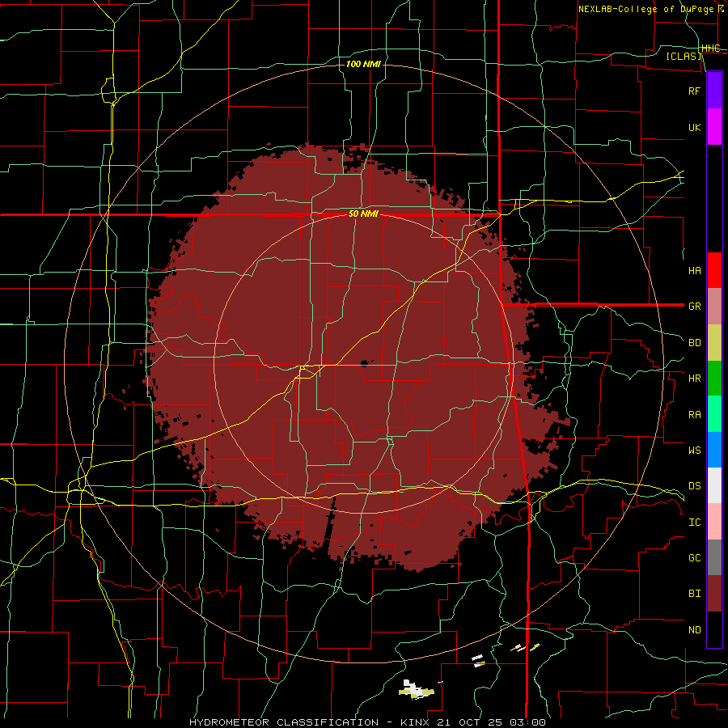Click the BI legend label
Image resolution: width=728 pixels, height=728 pixels.
point(694,594)
